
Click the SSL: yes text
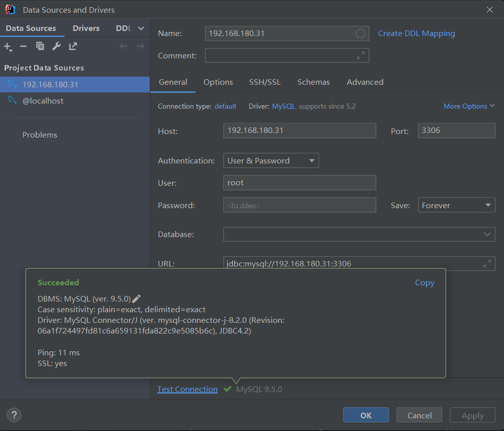click(x=52, y=363)
